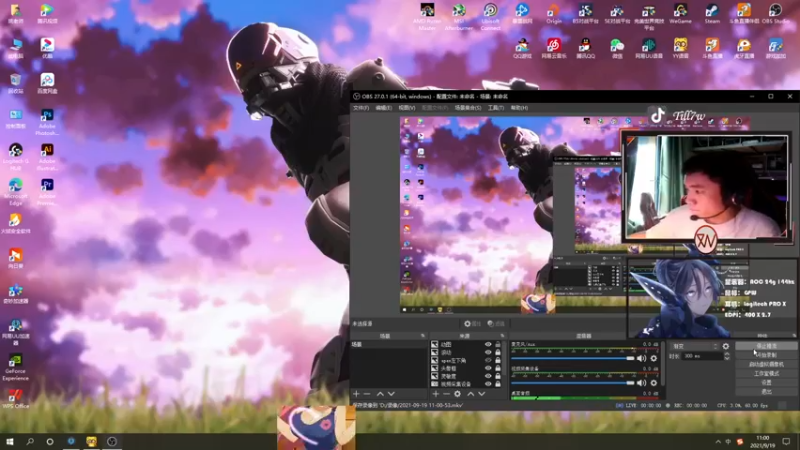The width and height of the screenshot is (800, 450).
Task: Open the 文件(F) menu
Action: (361, 108)
